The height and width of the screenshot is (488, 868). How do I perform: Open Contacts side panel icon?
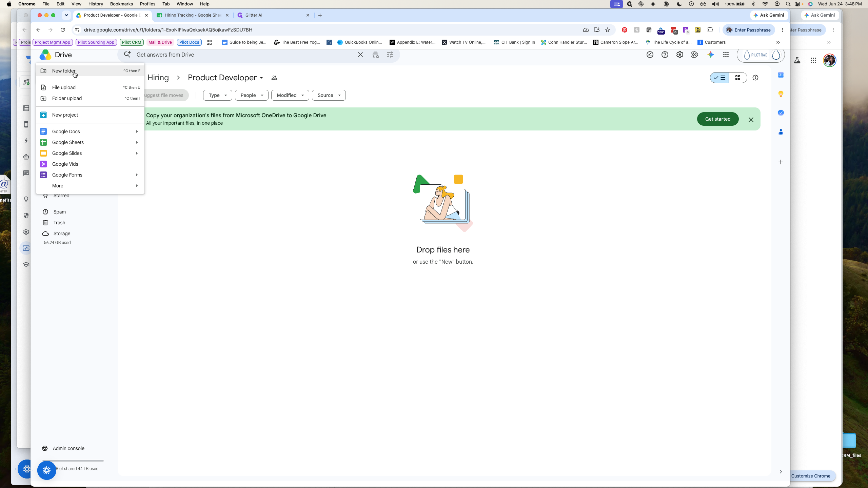781,132
